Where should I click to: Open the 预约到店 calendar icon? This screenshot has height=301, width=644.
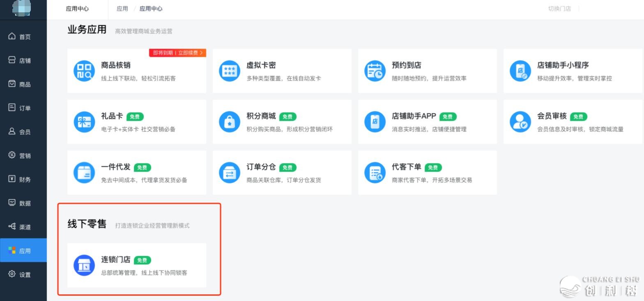pos(375,71)
